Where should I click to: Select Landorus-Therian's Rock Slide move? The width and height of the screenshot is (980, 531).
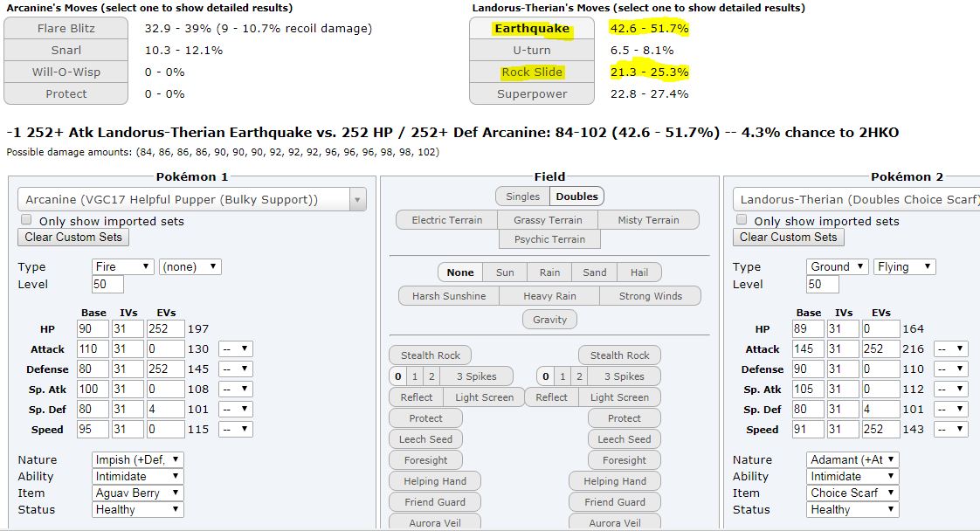click(x=532, y=72)
